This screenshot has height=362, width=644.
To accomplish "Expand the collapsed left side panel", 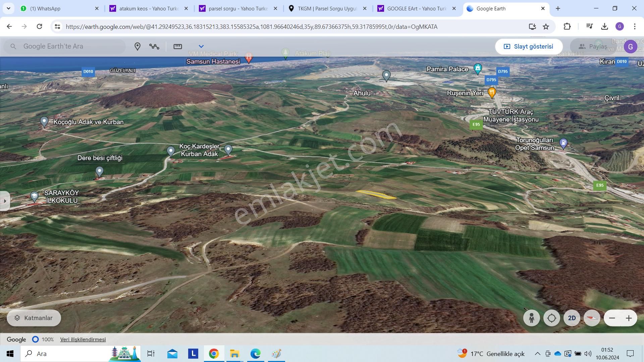I will click(x=5, y=201).
